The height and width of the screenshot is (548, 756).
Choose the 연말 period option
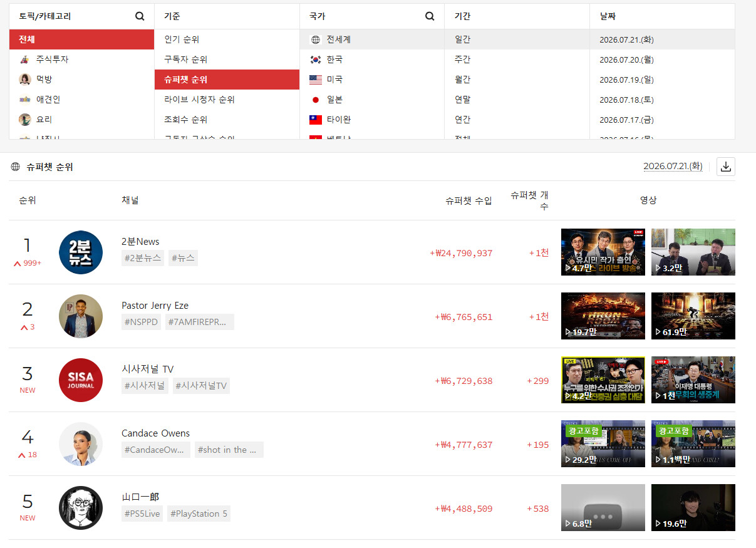[x=517, y=100]
